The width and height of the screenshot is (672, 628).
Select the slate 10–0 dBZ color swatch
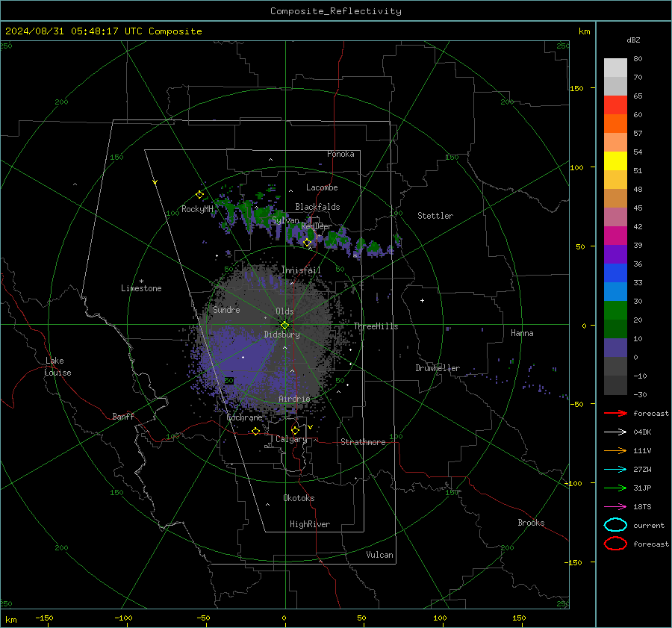(x=615, y=348)
